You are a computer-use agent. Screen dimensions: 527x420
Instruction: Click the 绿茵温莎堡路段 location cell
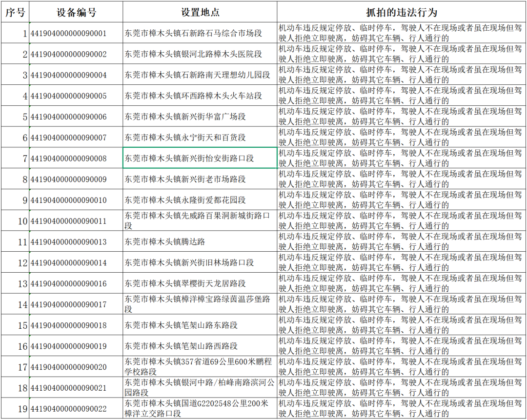tap(200, 304)
